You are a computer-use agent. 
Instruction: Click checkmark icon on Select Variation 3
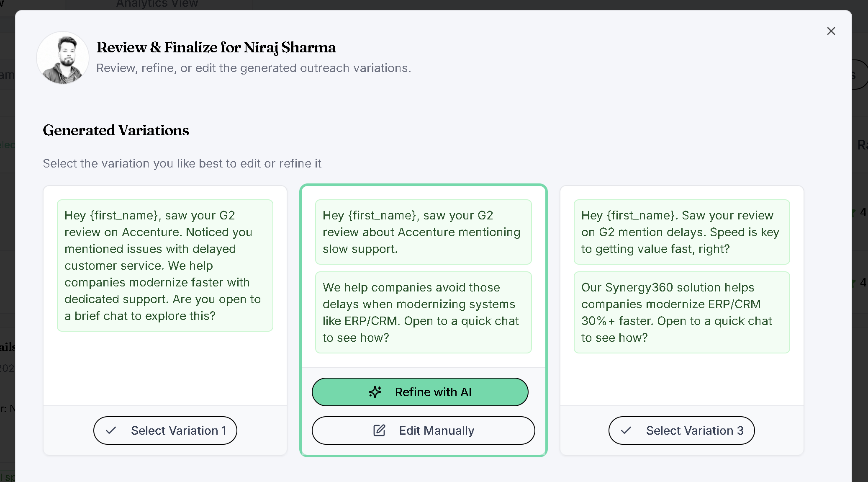[x=626, y=430]
